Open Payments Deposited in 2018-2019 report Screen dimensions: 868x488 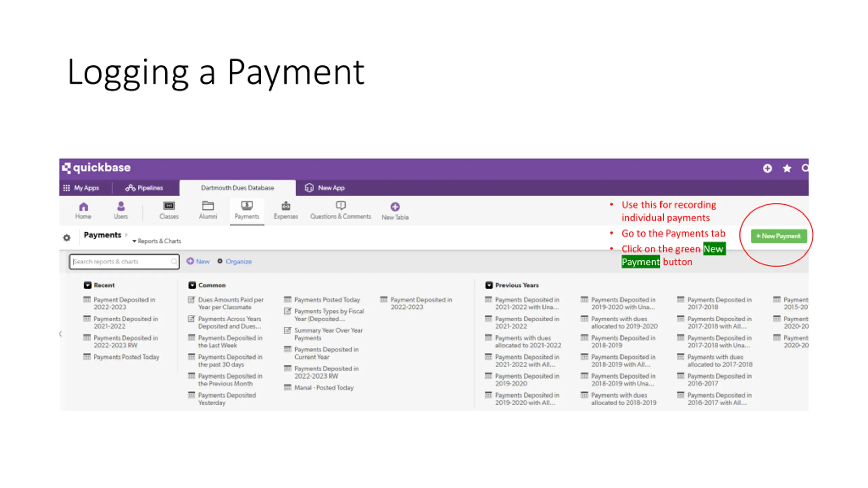623,341
